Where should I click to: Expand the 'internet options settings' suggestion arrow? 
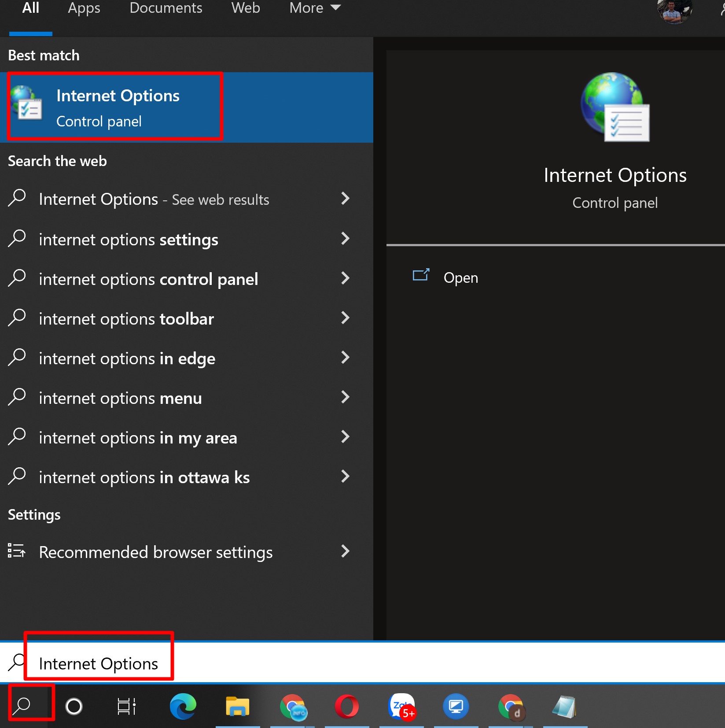346,239
